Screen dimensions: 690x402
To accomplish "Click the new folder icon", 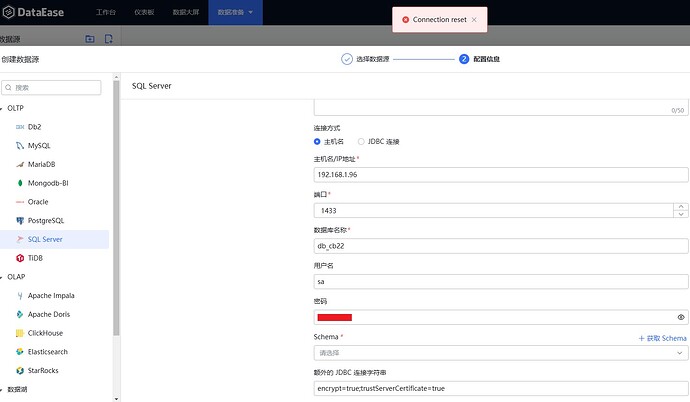I will (x=90, y=39).
